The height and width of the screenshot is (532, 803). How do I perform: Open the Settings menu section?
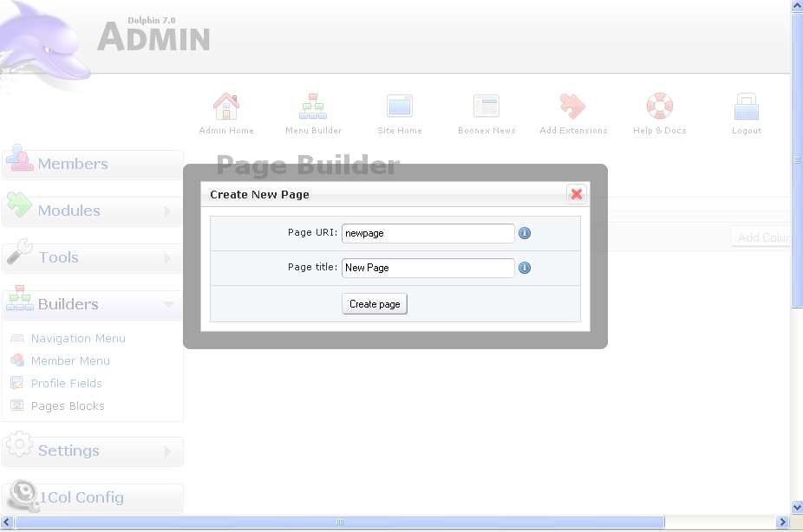(x=93, y=451)
